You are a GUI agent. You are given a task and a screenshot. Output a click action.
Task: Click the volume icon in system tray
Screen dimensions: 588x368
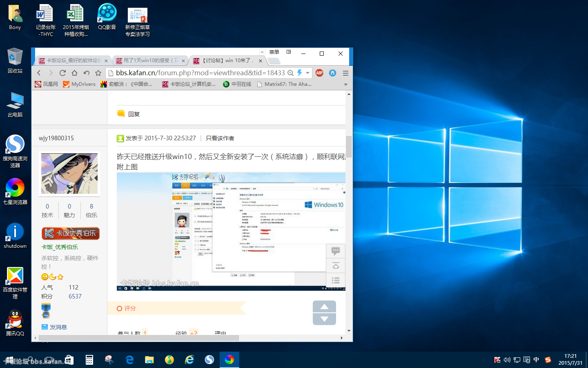click(x=507, y=360)
